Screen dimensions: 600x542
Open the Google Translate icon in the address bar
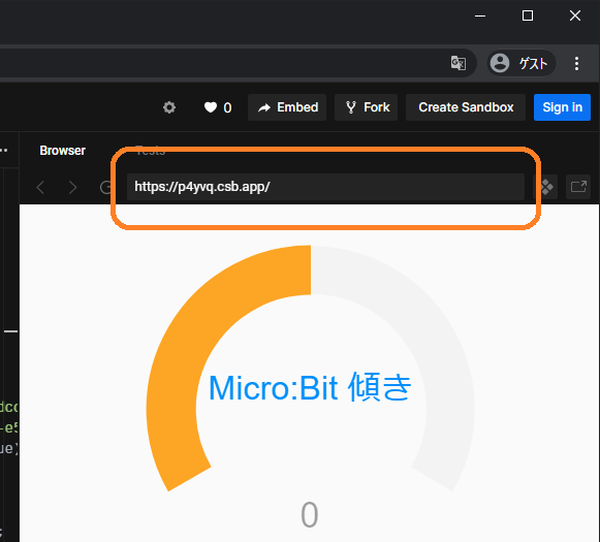(458, 63)
